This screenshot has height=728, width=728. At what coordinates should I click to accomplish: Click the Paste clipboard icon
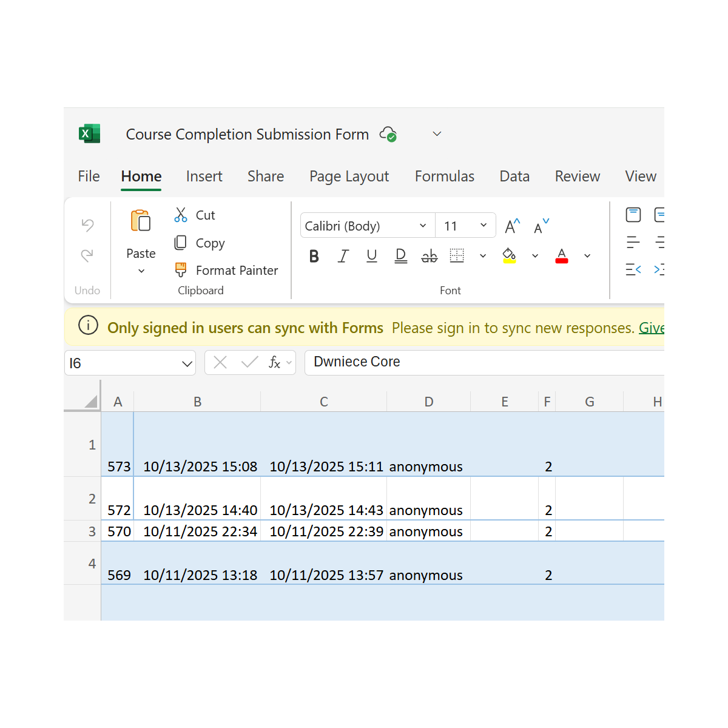click(141, 221)
